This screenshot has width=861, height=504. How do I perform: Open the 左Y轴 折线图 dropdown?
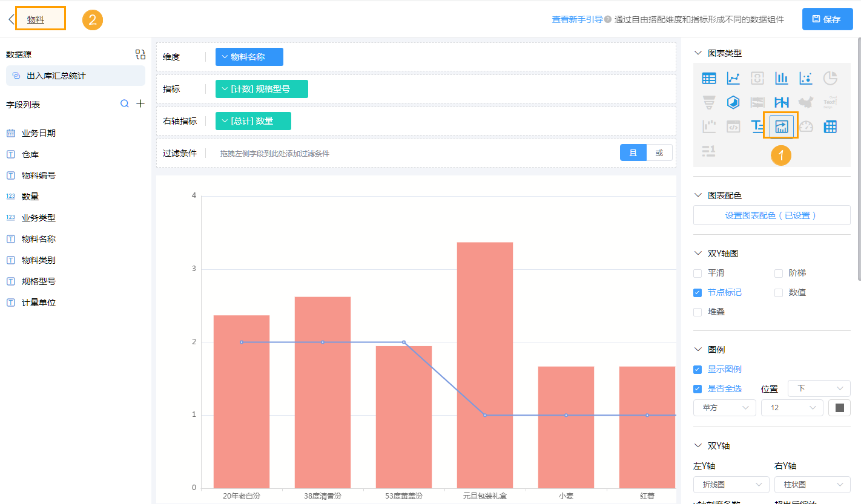[x=731, y=485]
